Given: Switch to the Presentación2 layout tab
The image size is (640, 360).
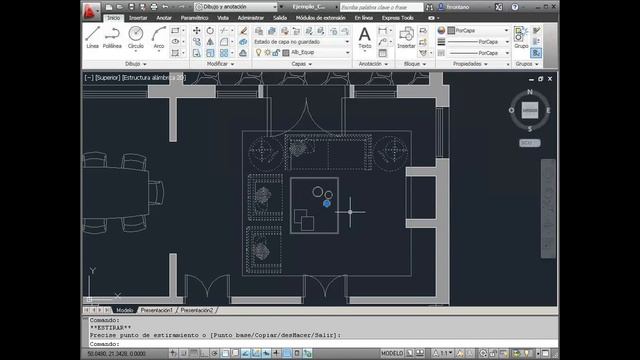Looking at the screenshot, I should pos(196,310).
